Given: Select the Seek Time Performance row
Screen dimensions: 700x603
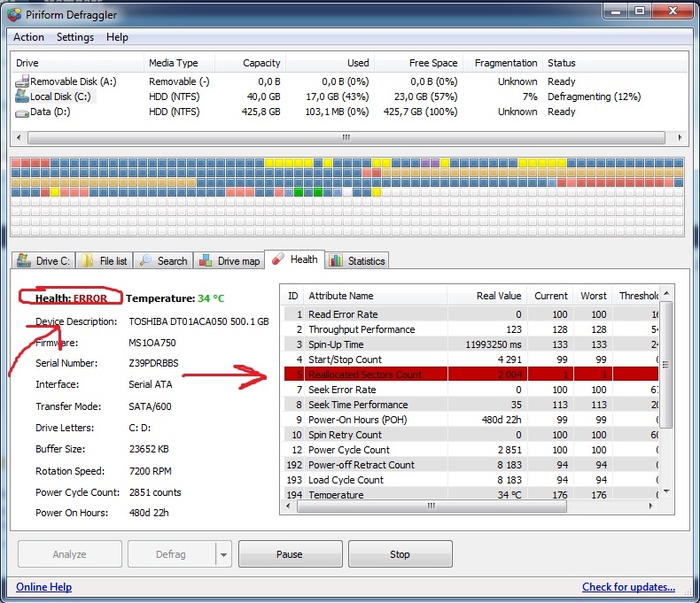Looking at the screenshot, I should coord(471,405).
